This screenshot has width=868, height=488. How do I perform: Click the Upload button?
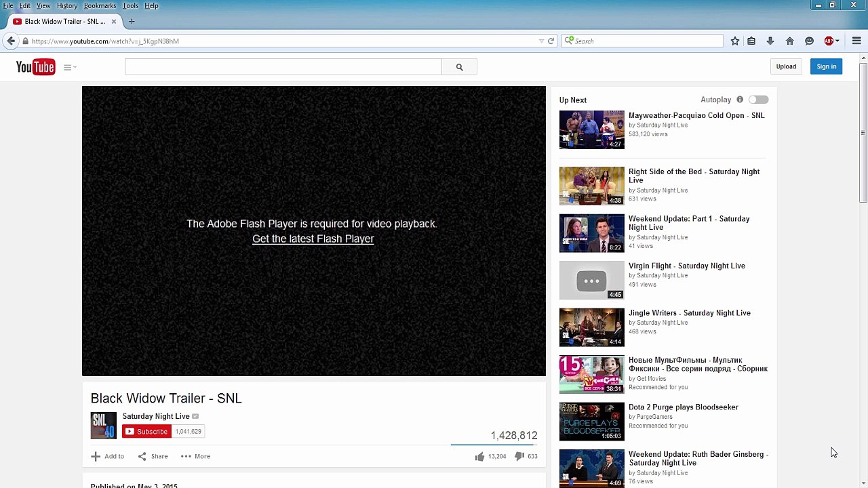pos(786,66)
